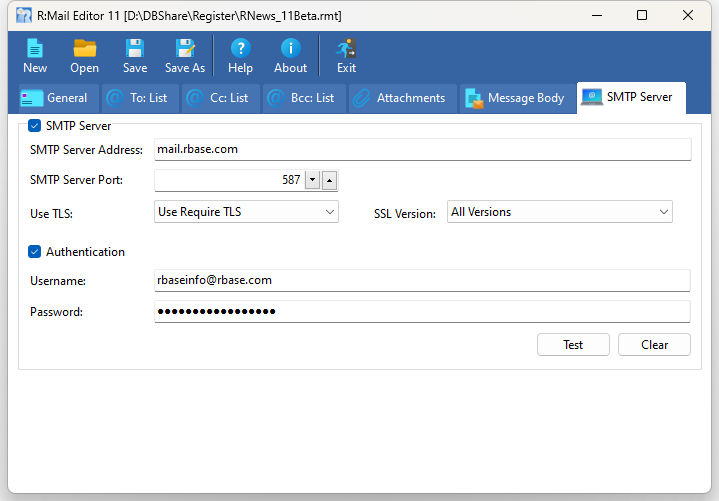
Task: Toggle the SMTP Server checkbox
Action: coord(34,126)
